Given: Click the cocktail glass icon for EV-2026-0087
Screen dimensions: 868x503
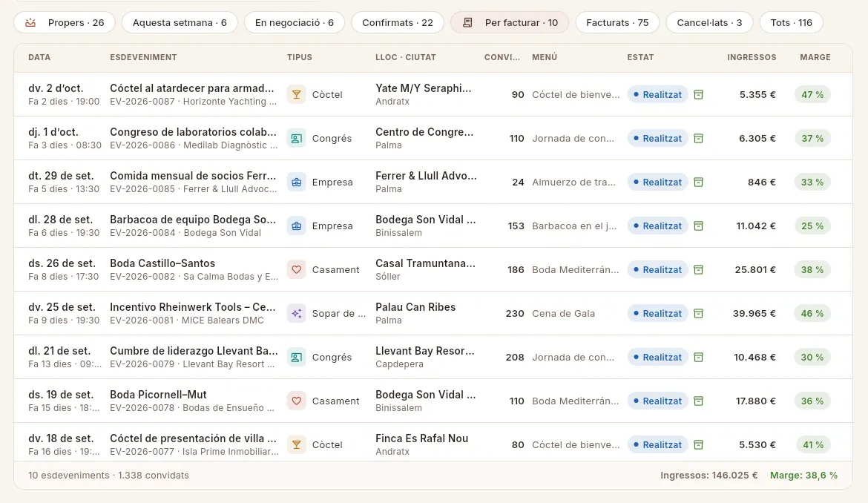Looking at the screenshot, I should [297, 95].
